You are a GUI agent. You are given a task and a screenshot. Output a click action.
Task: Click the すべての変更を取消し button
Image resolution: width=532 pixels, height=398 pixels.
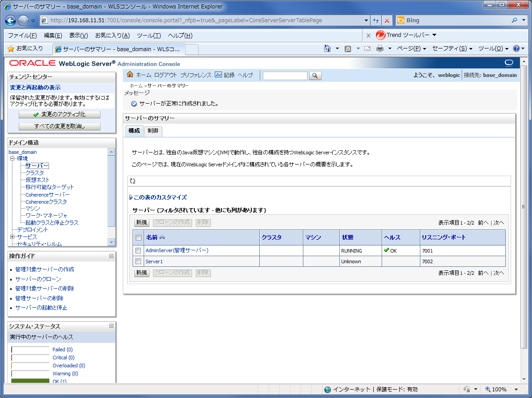pos(59,126)
